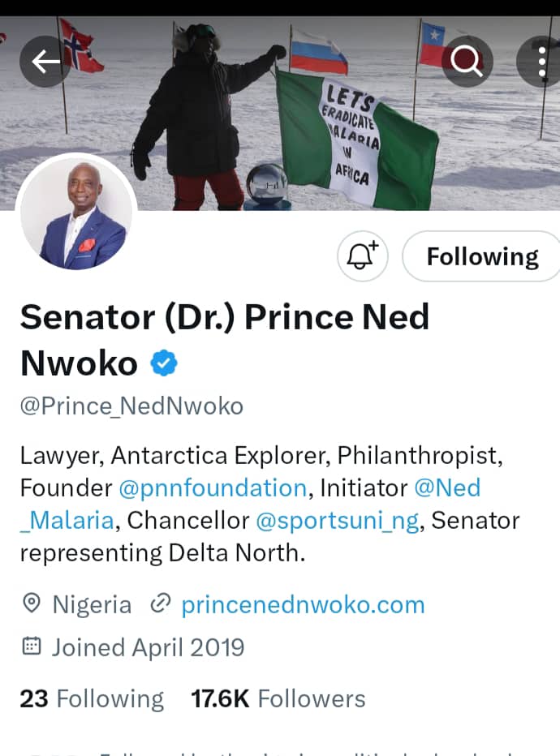
Task: Tap the calendar joined-date icon
Action: [32, 647]
